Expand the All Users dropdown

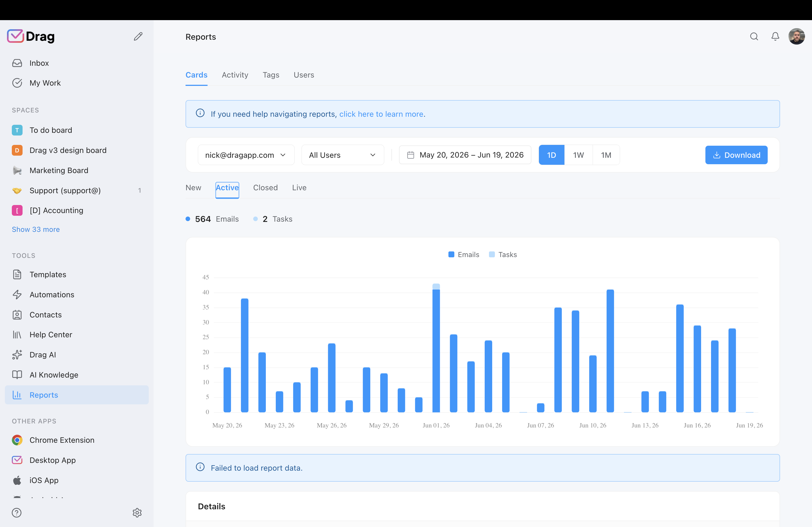point(343,155)
